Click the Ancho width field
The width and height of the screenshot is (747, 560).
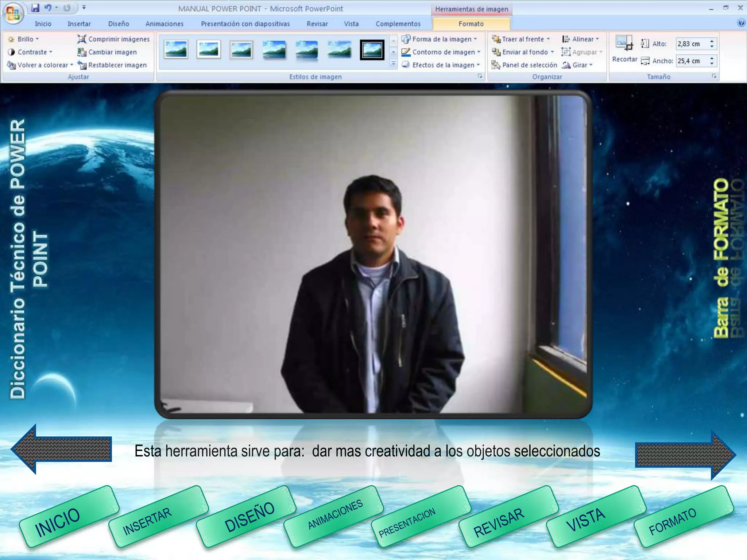point(692,61)
